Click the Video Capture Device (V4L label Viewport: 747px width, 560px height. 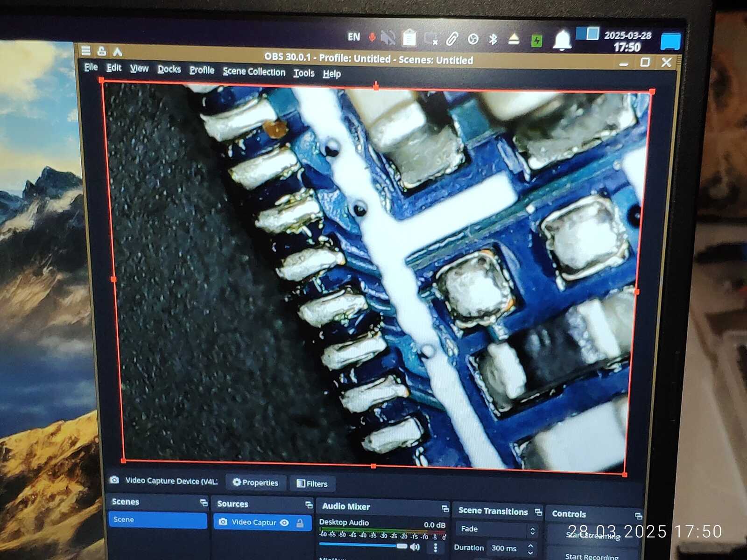pos(171,481)
